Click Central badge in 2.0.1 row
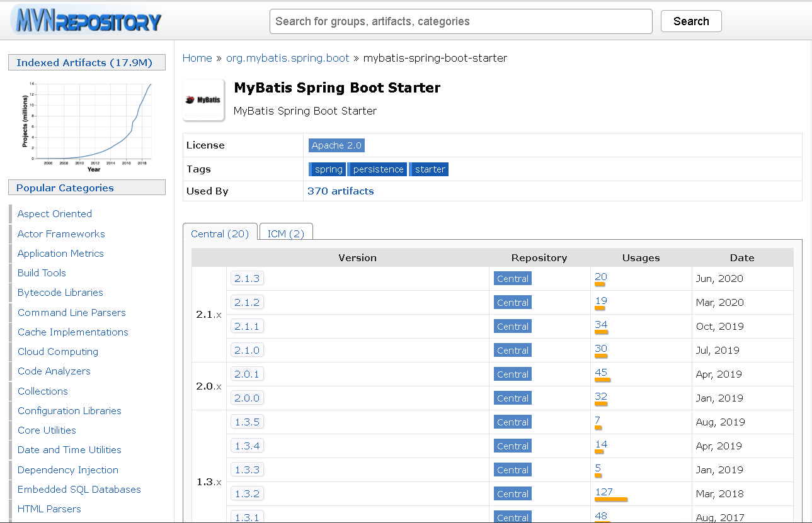This screenshot has height=523, width=812. 512,374
